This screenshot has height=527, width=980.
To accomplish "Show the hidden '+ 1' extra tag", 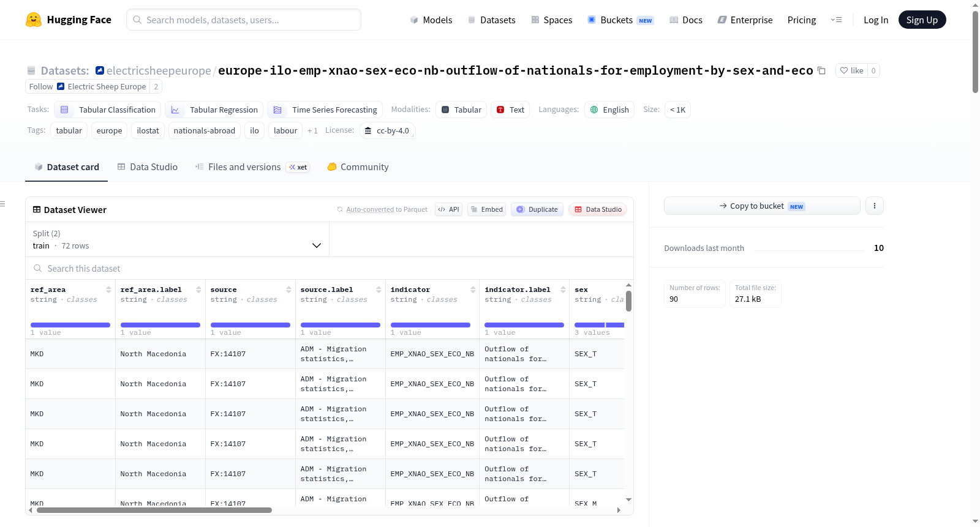I will (312, 130).
